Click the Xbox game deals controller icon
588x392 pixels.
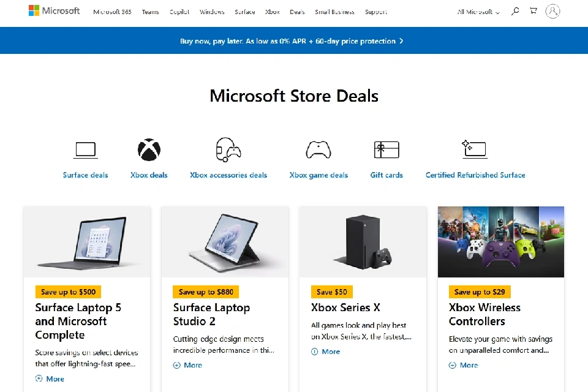pos(318,149)
